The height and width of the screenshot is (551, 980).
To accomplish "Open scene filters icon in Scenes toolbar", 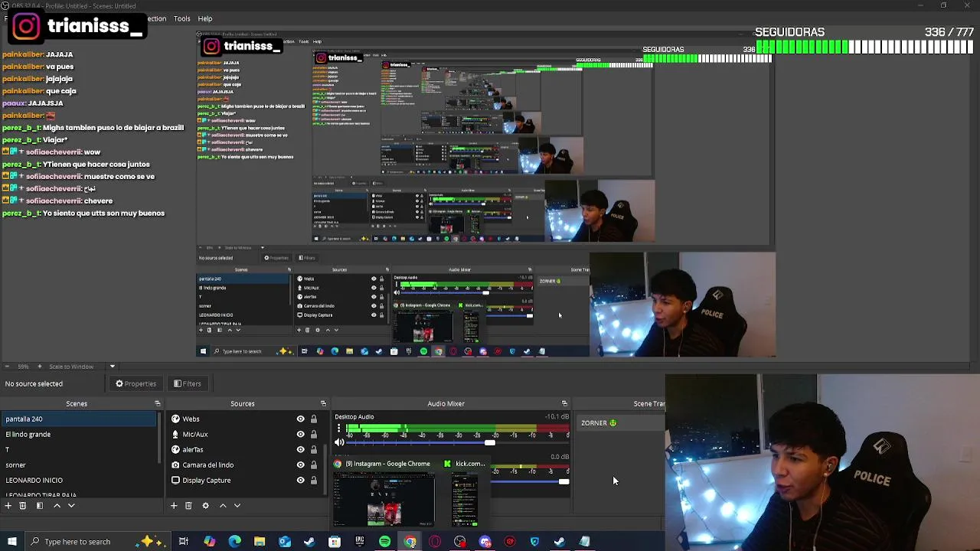I will (x=40, y=505).
